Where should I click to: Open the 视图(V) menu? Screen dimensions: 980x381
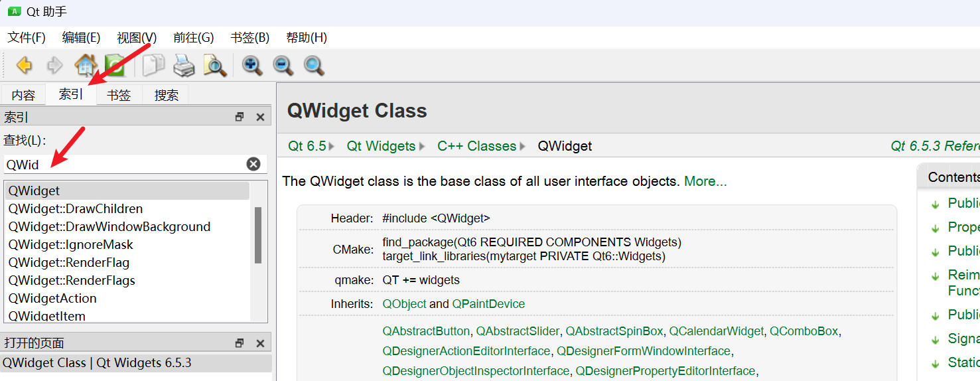coord(137,38)
